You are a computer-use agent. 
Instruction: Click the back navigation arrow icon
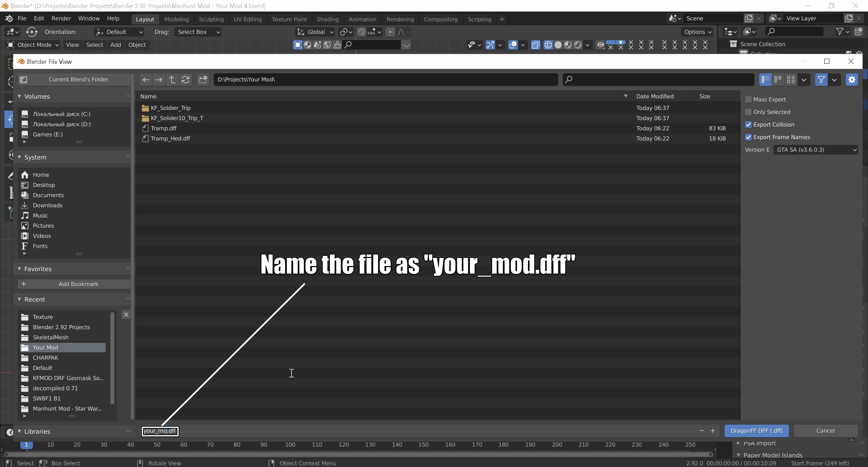[x=146, y=80]
